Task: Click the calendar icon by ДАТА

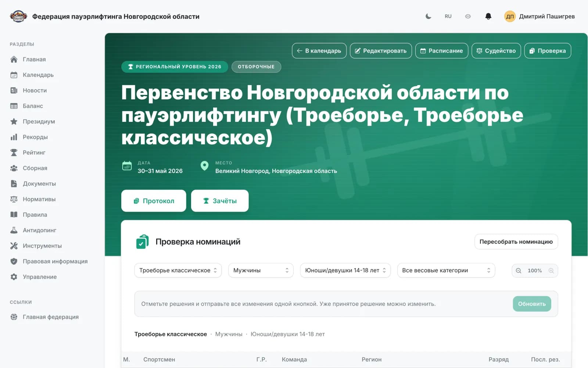Action: (127, 166)
